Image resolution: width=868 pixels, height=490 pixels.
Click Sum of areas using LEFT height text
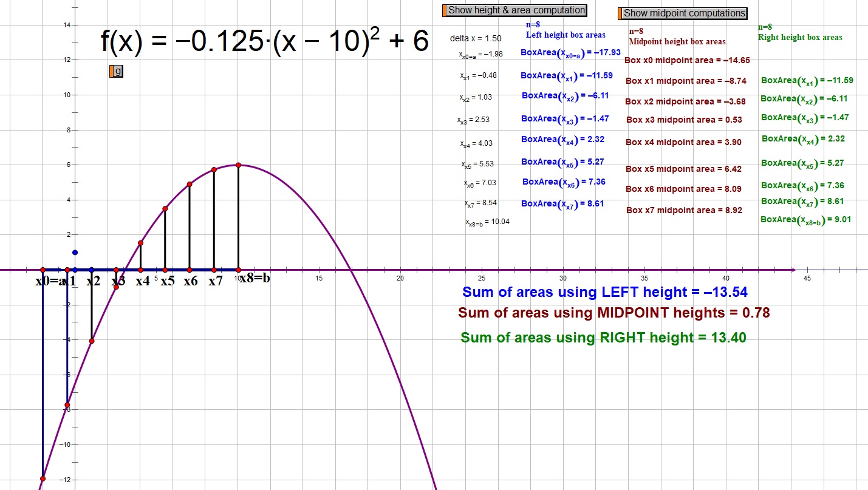[x=605, y=292]
